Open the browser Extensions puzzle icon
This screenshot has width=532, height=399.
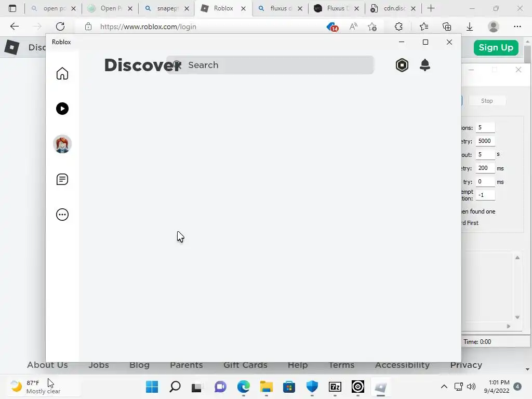[398, 26]
